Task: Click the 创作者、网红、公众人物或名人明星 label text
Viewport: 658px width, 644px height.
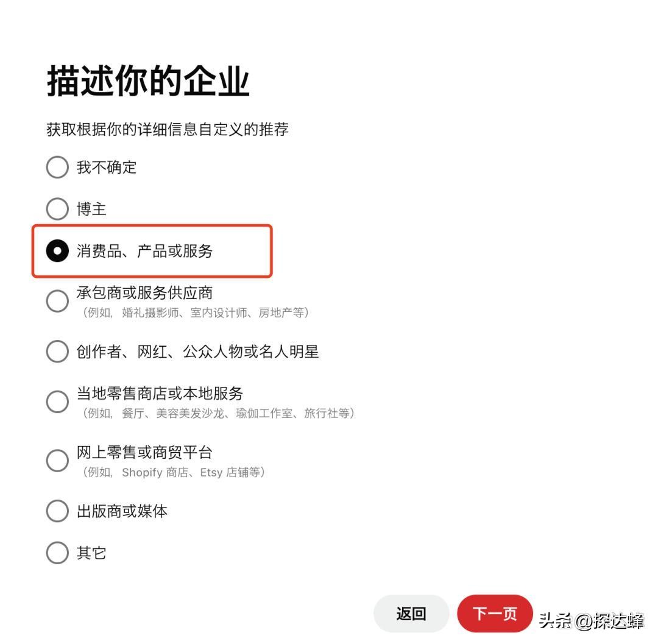Action: pyautogui.click(x=197, y=352)
